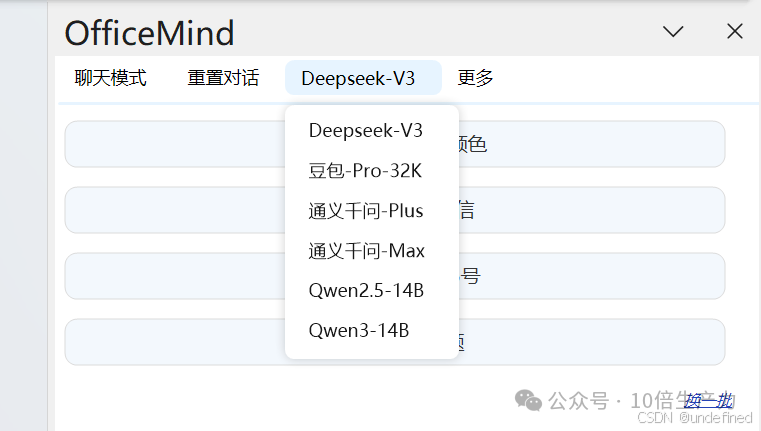Click the 换一批 refresh suggestions link
The height and width of the screenshot is (431, 761).
point(708,401)
